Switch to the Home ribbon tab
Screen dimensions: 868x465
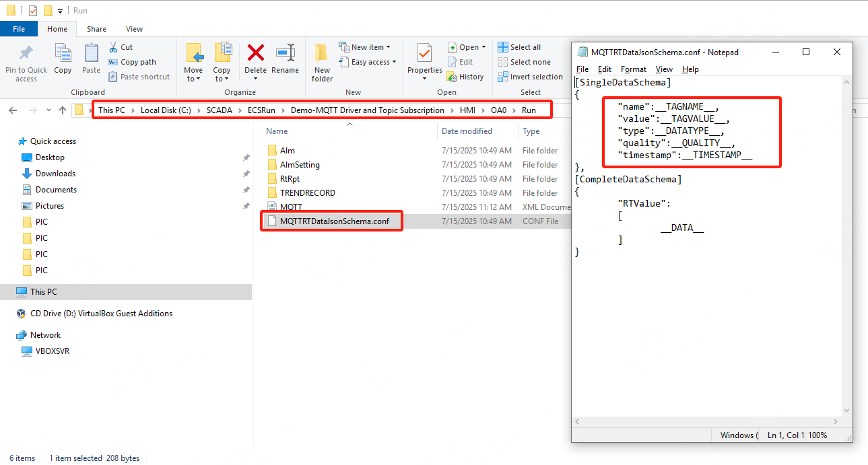(x=57, y=29)
